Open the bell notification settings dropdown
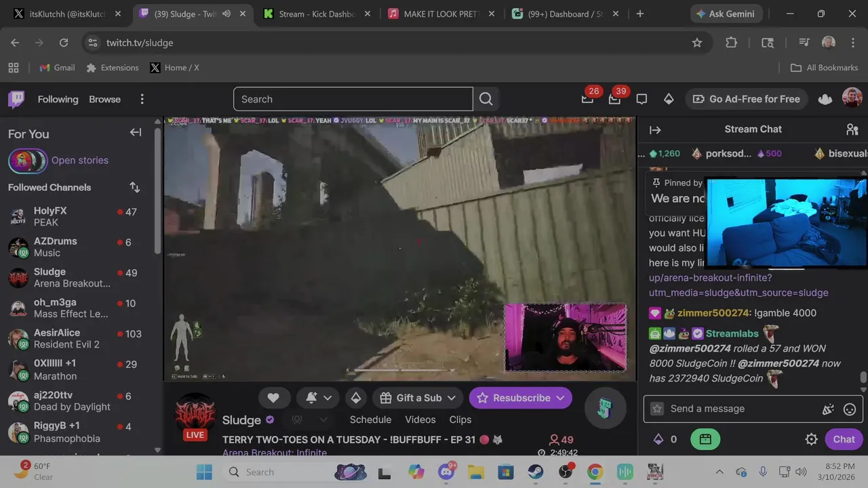The height and width of the screenshot is (488, 868). pos(318,398)
